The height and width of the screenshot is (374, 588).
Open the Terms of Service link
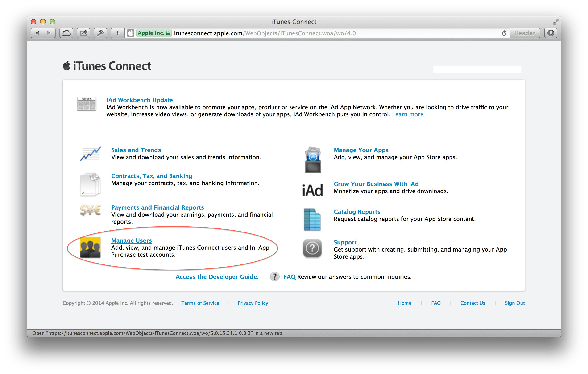(x=200, y=303)
